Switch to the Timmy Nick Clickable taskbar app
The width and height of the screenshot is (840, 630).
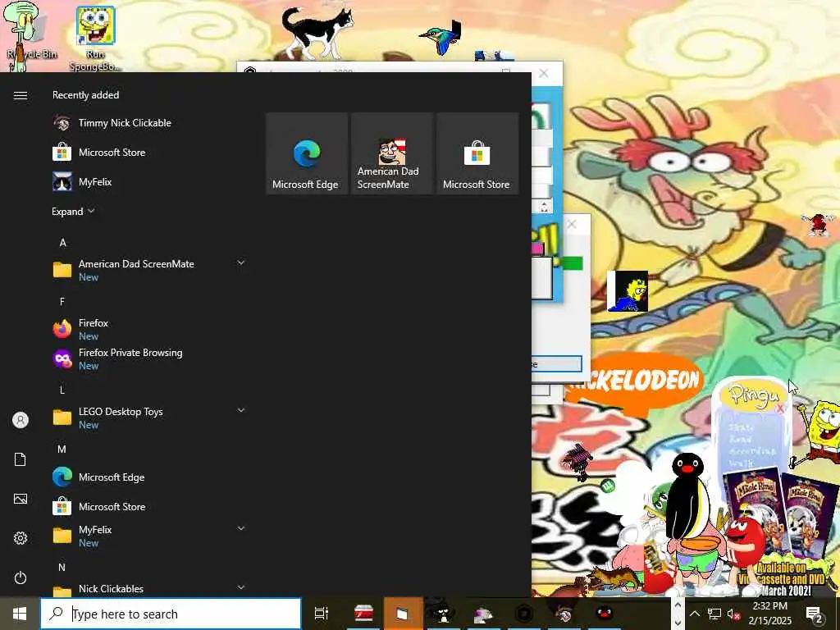coord(564,614)
